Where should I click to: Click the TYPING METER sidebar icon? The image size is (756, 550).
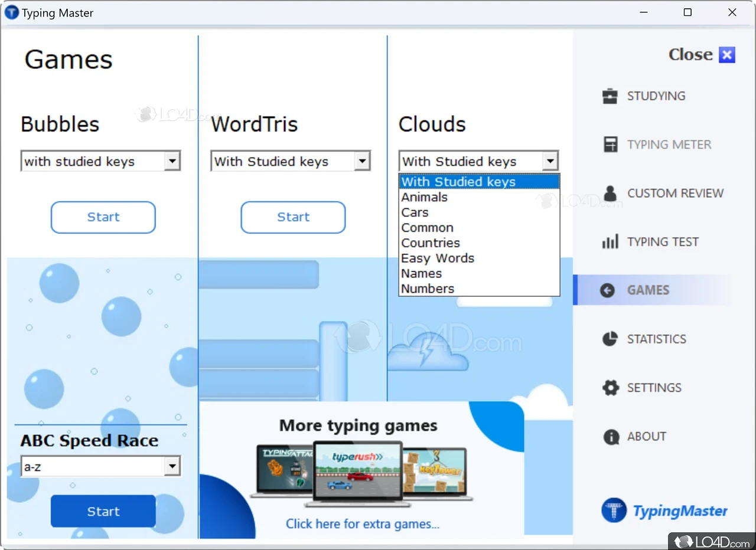click(x=608, y=144)
